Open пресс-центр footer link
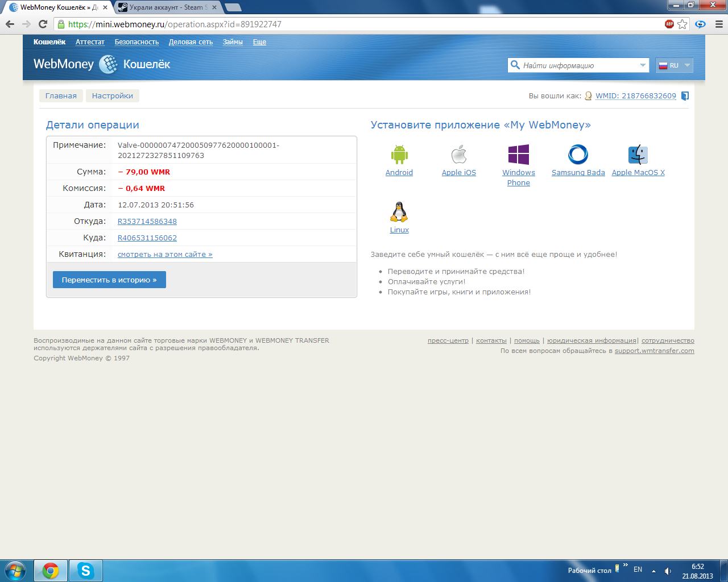 (x=448, y=340)
